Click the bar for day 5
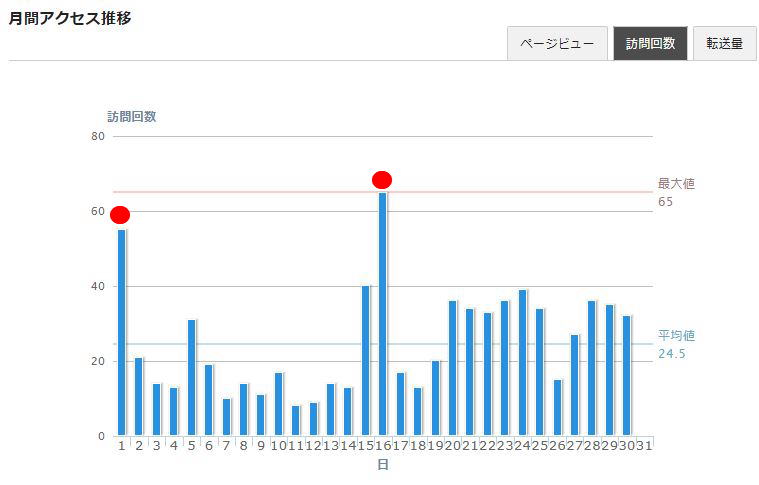 click(191, 378)
